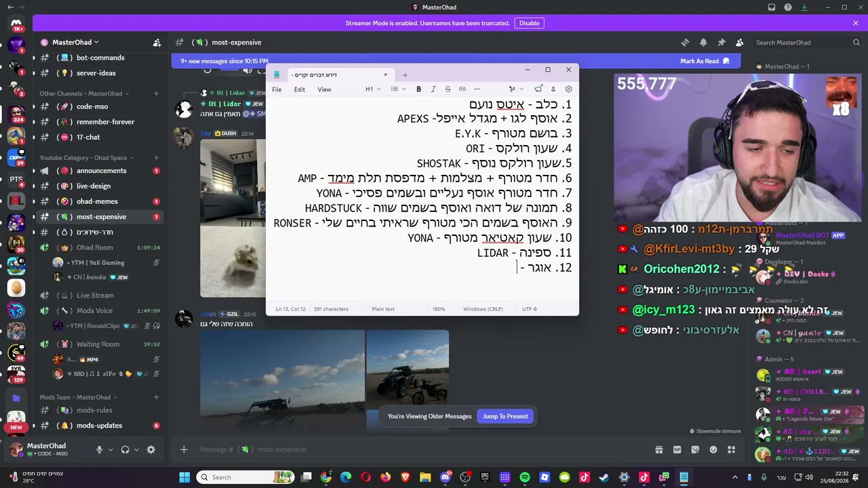Show pinned messages in channel header
The width and height of the screenshot is (868, 488).
[x=722, y=42]
